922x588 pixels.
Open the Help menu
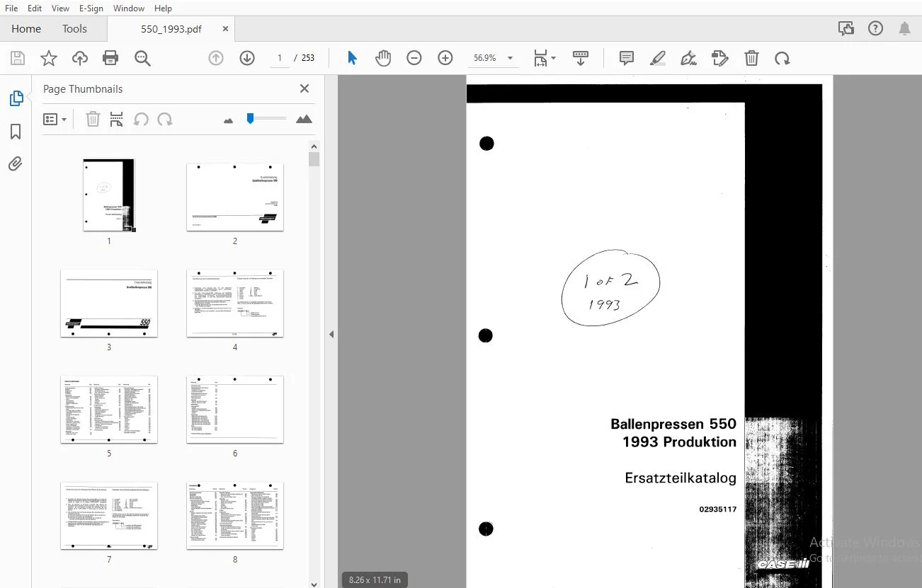(163, 8)
